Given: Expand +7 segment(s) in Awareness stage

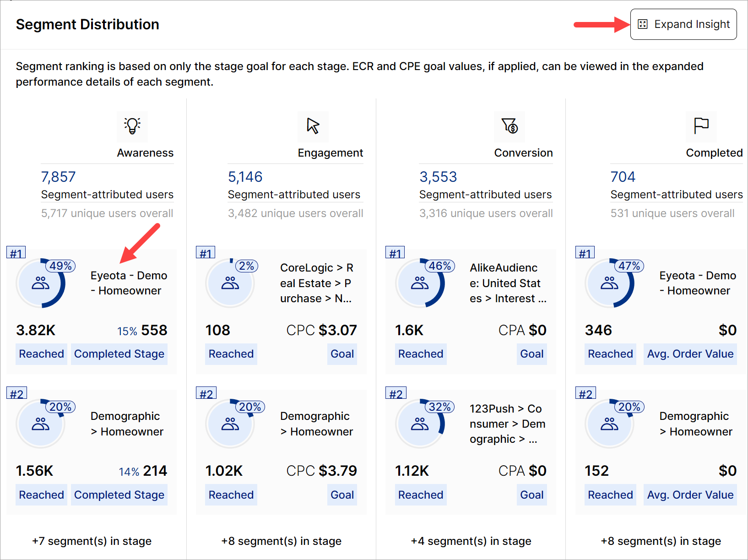Looking at the screenshot, I should click(92, 541).
